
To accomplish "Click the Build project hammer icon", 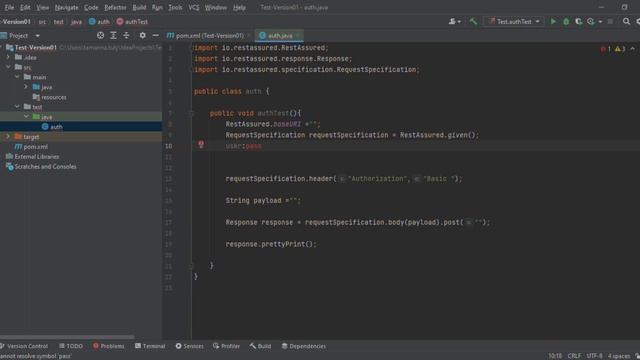I will coord(473,21).
